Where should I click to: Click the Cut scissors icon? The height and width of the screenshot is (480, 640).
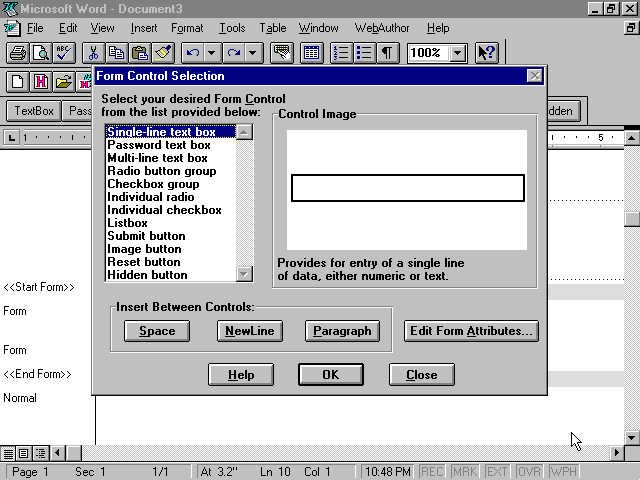point(93,53)
